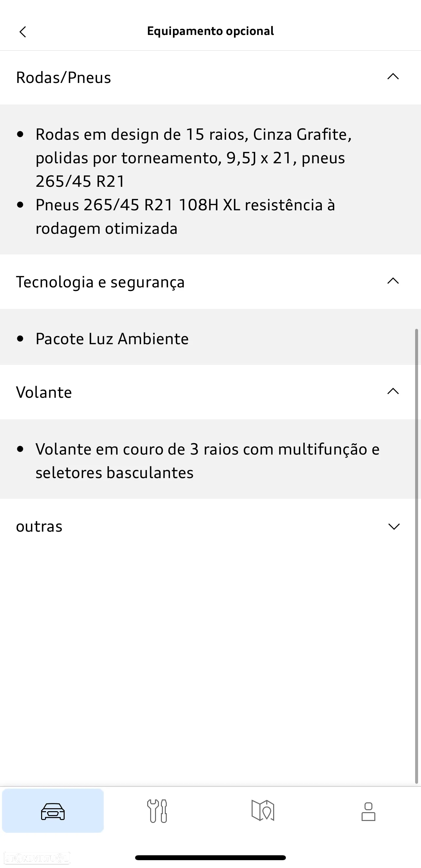Select the Pacote Luz Ambiente item
The height and width of the screenshot is (868, 421).
click(x=112, y=339)
